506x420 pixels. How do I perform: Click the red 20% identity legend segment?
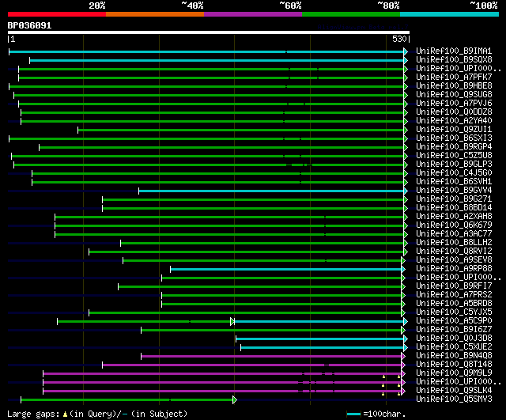pyautogui.click(x=57, y=14)
